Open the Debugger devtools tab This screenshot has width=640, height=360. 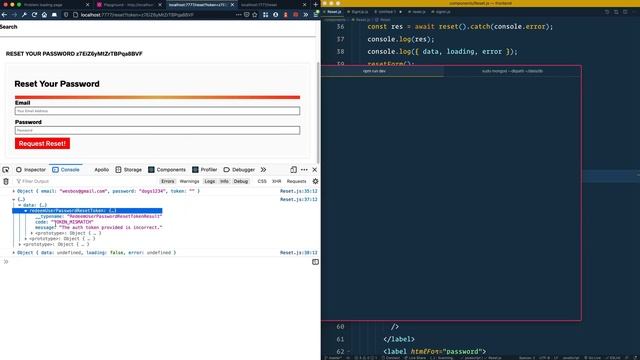[239, 170]
